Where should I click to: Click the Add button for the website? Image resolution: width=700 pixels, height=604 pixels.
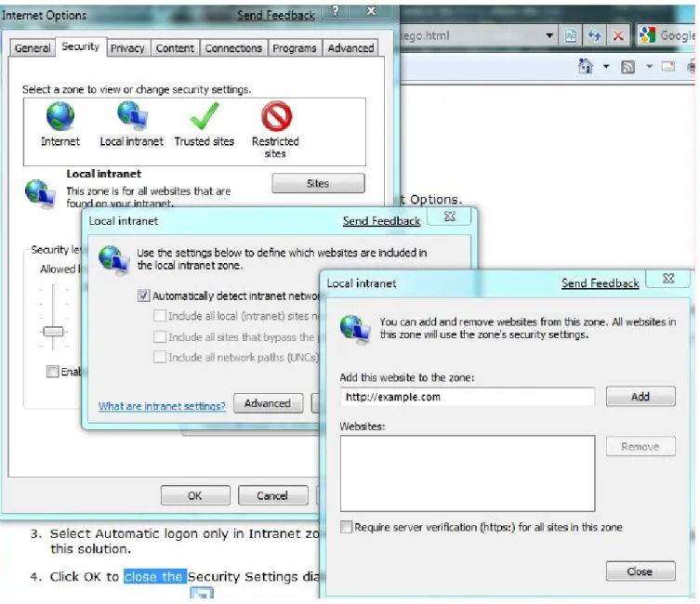coord(641,397)
